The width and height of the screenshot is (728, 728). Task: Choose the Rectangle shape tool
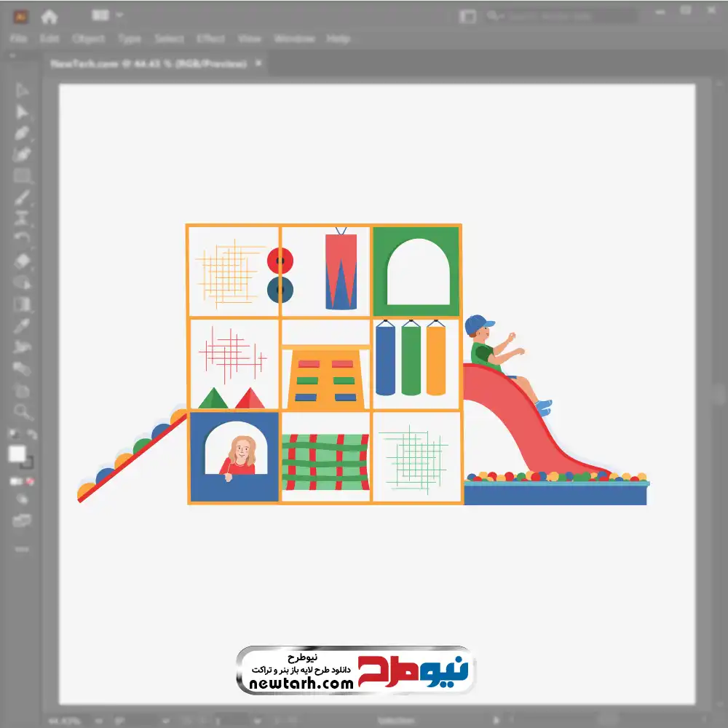point(21,176)
